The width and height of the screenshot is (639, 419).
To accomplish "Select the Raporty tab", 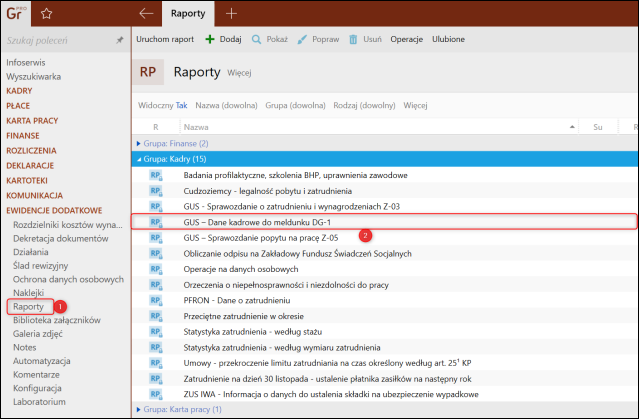I will pos(188,14).
